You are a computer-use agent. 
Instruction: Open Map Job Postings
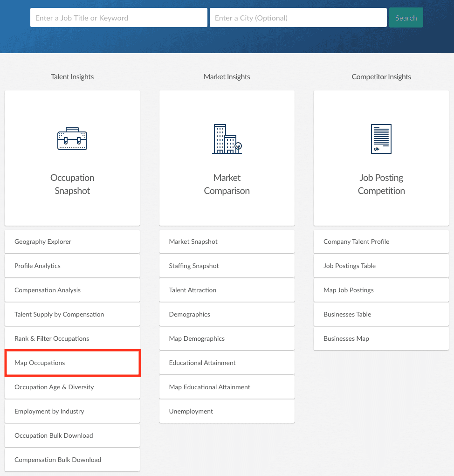pos(381,290)
